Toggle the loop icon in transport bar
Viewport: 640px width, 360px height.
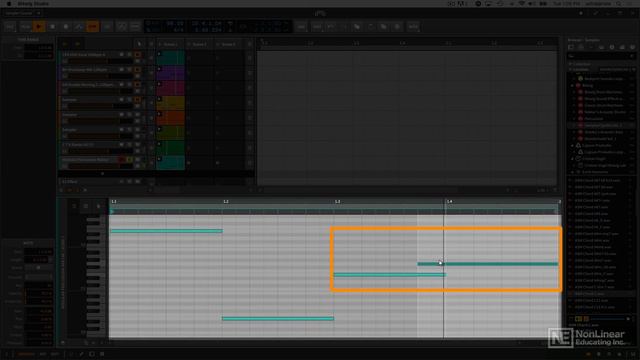(107, 27)
